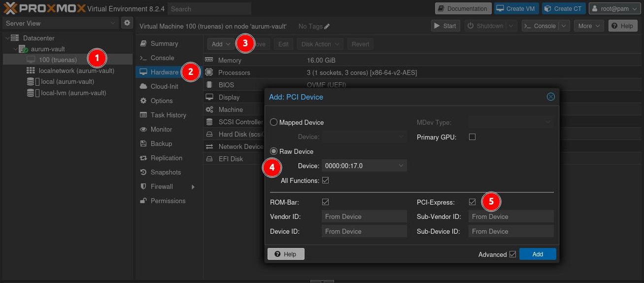644x283 pixels.
Task: Collapse the Datacenter tree node
Action: [x=6, y=38]
